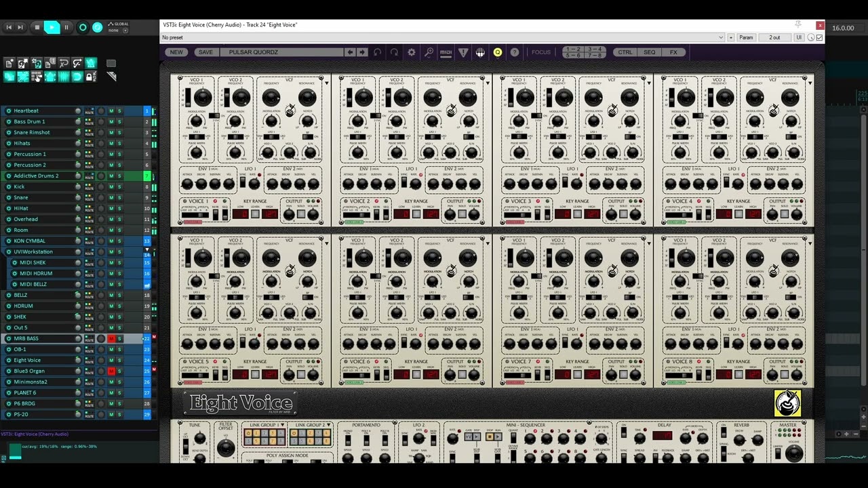Click the panic warning triangle icon
The height and width of the screenshot is (488, 868).
tap(463, 52)
